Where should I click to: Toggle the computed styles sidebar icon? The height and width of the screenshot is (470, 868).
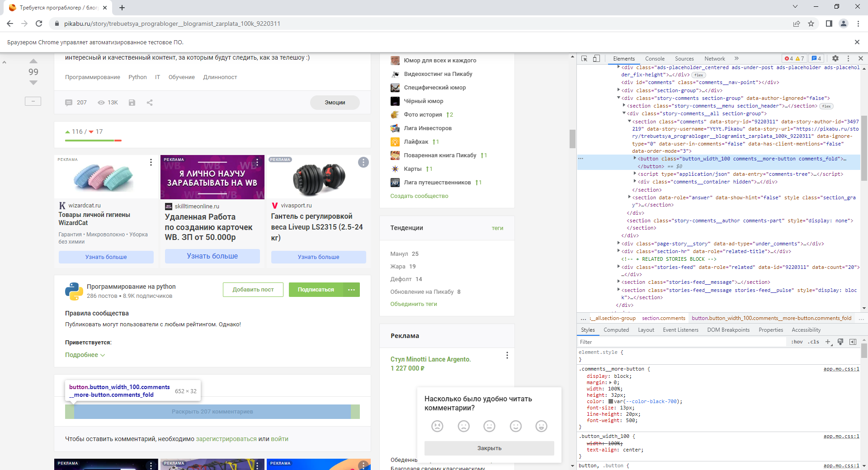click(853, 342)
